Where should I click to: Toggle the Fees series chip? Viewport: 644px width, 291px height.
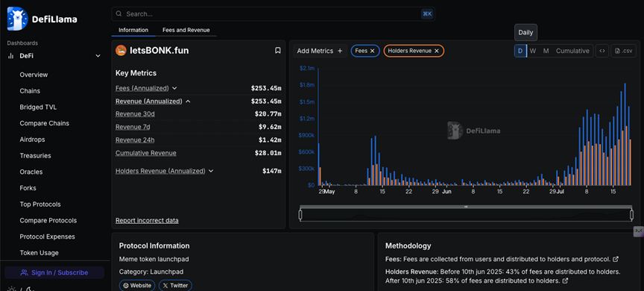365,51
